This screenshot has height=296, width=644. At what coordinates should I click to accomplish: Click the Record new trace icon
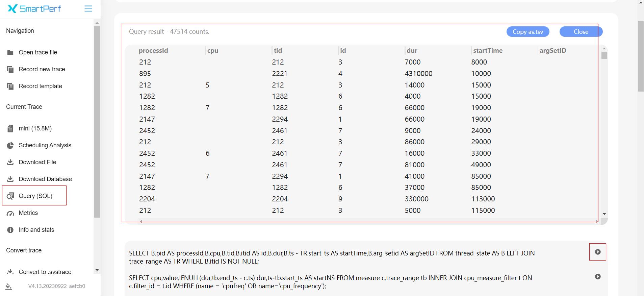point(10,69)
